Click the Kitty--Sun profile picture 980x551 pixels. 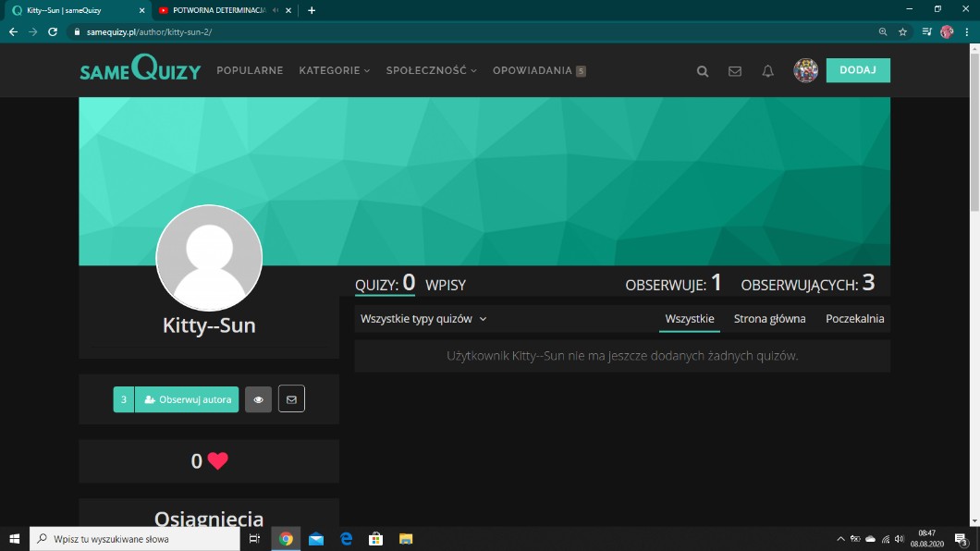pyautogui.click(x=209, y=258)
